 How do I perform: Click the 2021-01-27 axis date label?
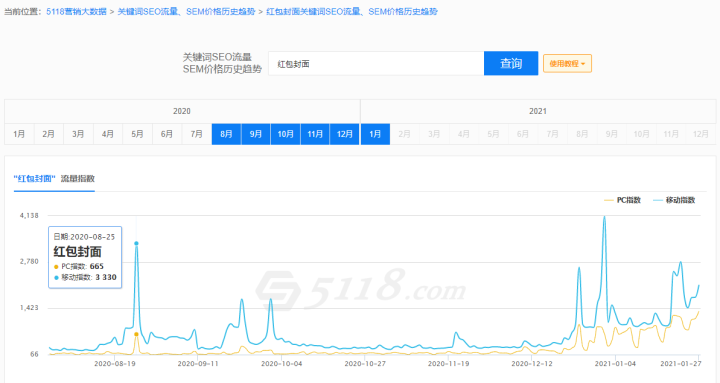[x=681, y=364]
